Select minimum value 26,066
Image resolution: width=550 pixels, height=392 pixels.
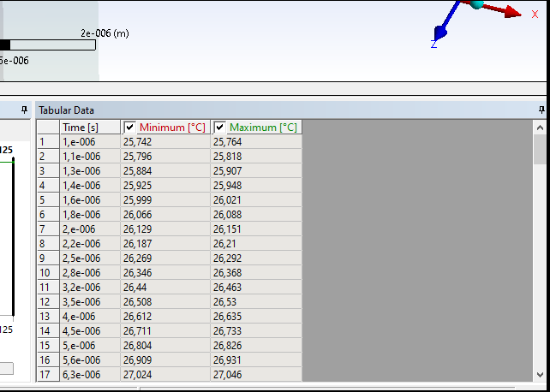165,214
